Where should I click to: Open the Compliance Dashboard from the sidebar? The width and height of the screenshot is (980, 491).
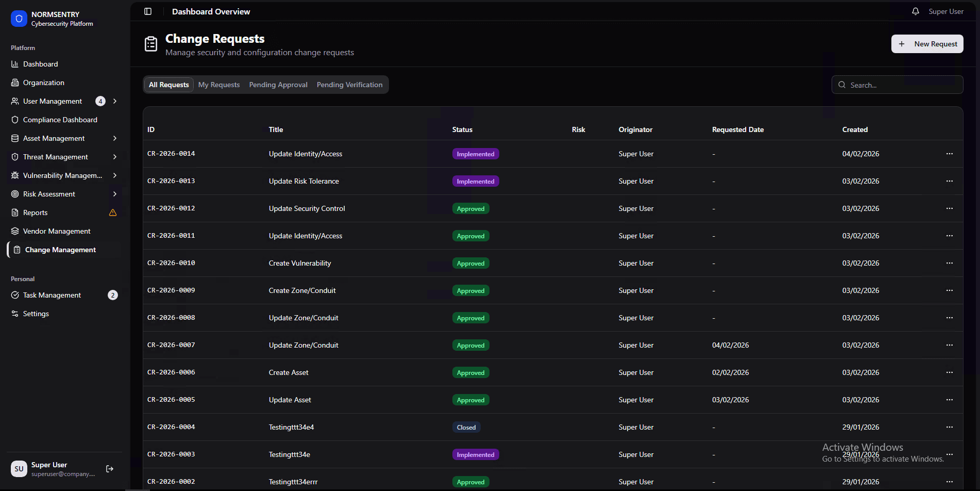[60, 119]
